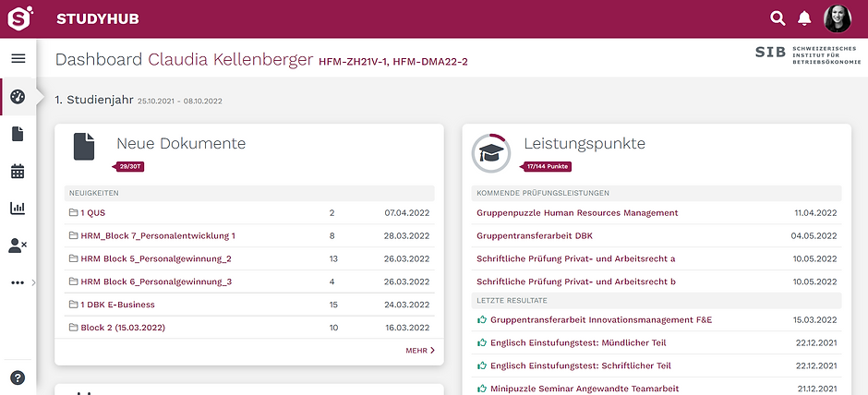
Task: Open Gruppentransferarbeit Innovationsmanagement F&E result
Action: (601, 319)
